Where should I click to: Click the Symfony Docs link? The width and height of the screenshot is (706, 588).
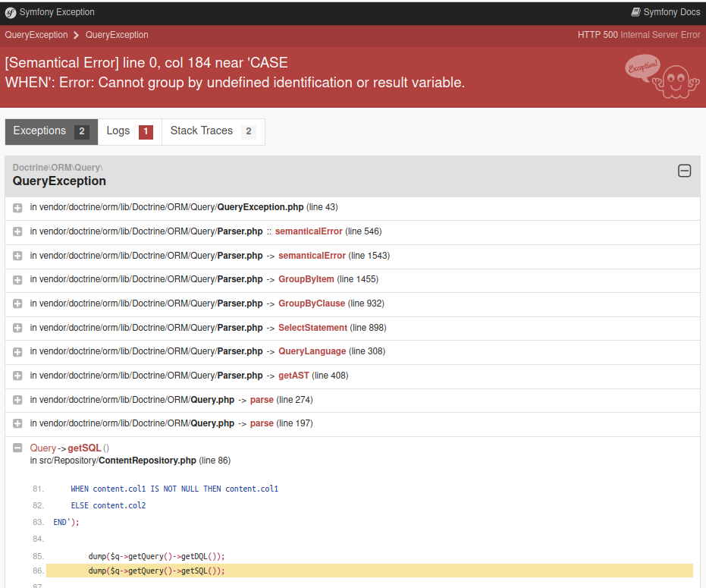(666, 12)
